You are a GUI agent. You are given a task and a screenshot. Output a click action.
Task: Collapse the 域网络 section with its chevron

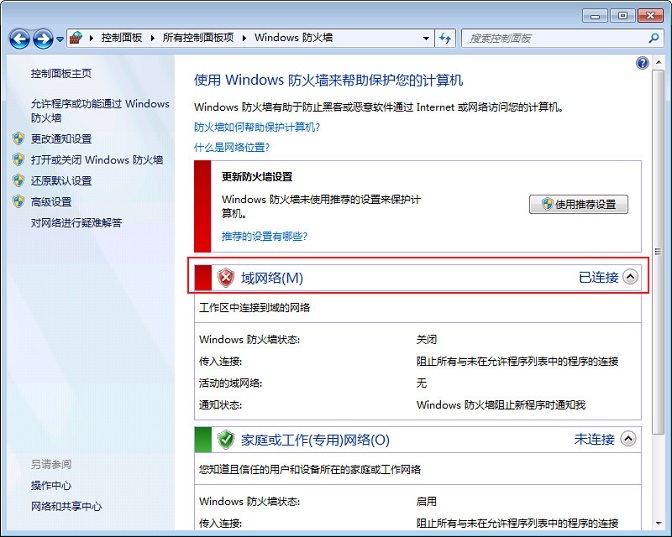pos(630,277)
